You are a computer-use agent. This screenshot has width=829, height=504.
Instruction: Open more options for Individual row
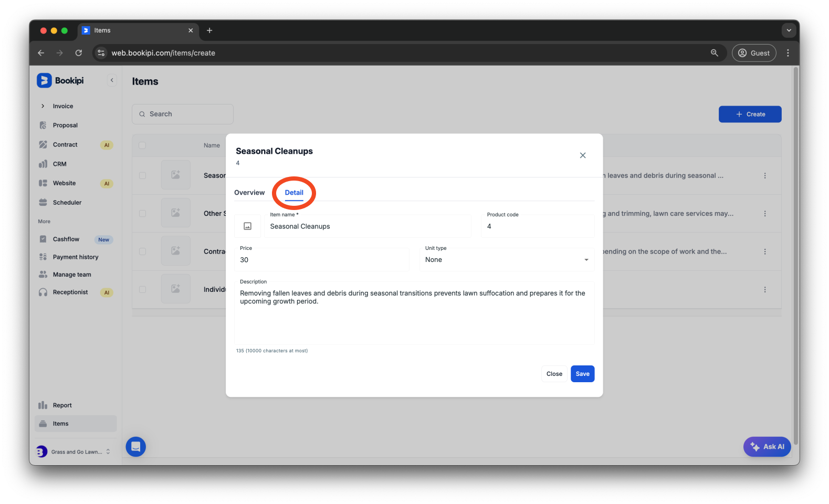click(765, 290)
